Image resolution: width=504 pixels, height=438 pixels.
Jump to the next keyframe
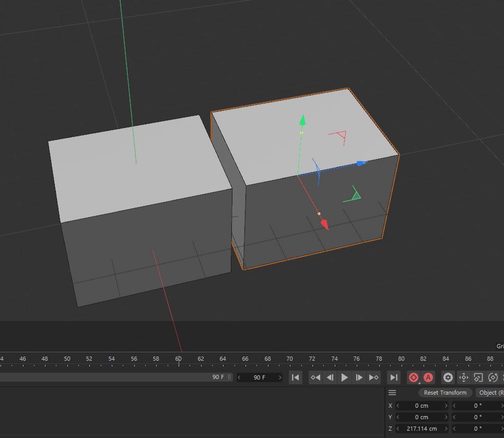click(374, 377)
